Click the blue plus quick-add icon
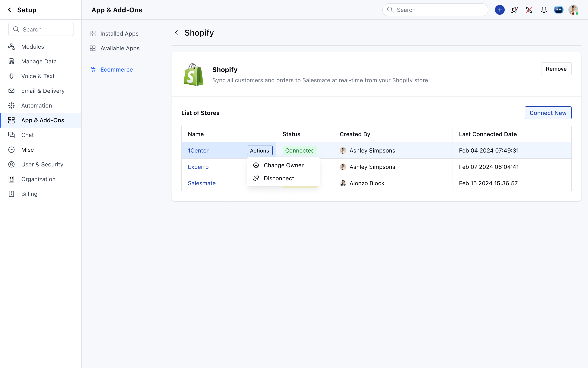Image resolution: width=588 pixels, height=368 pixels. click(x=500, y=10)
